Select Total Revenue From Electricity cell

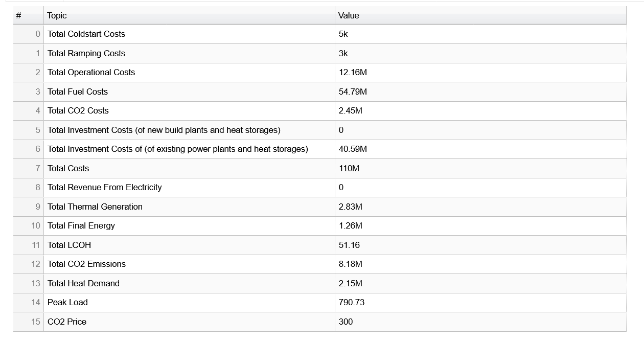coord(189,188)
